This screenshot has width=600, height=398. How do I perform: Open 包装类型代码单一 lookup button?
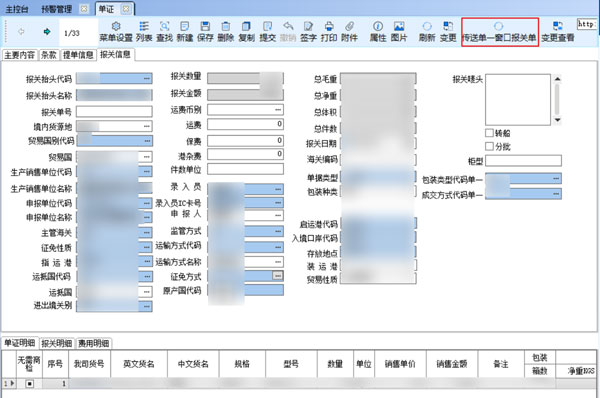556,178
